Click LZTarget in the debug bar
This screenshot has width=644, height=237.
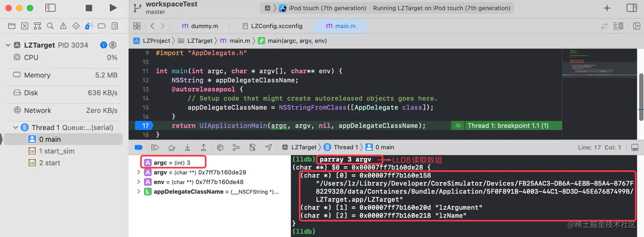[299, 147]
